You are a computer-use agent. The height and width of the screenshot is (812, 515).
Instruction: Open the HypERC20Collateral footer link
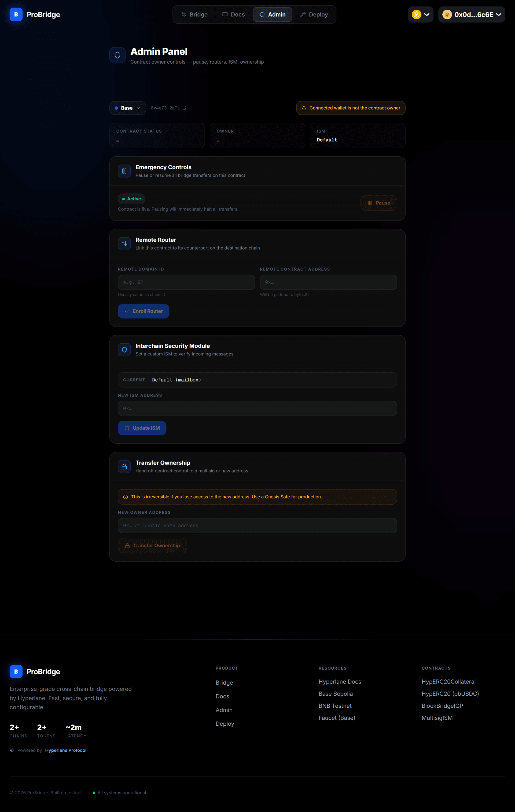click(x=448, y=682)
